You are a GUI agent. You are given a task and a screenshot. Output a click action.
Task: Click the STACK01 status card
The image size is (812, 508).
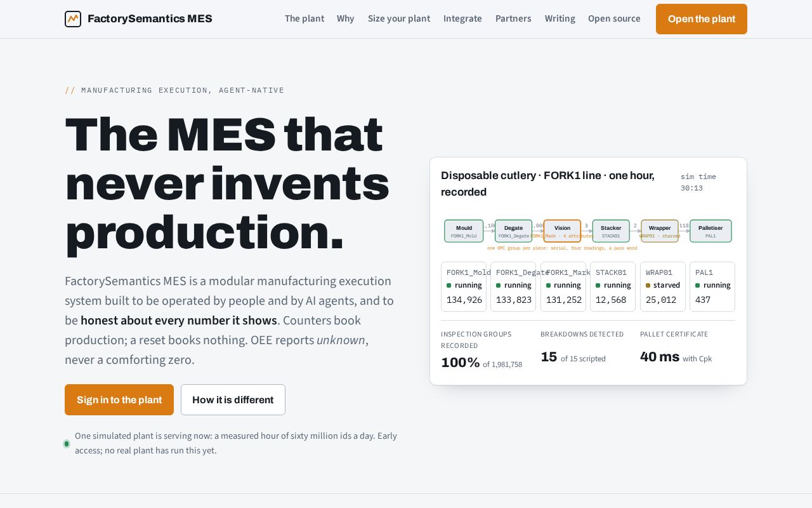613,287
